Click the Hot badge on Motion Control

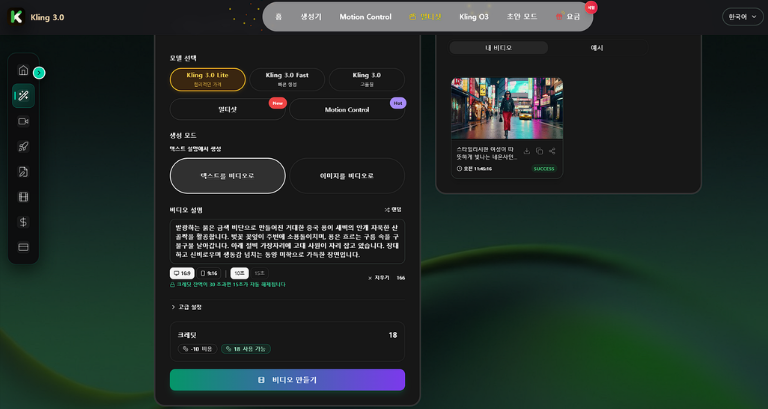pyautogui.click(x=398, y=103)
